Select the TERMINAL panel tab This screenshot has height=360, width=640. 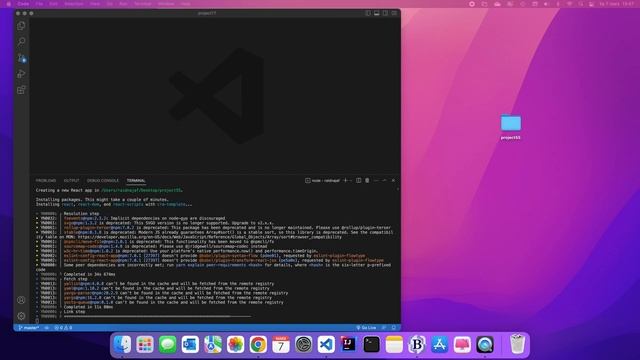click(x=136, y=180)
